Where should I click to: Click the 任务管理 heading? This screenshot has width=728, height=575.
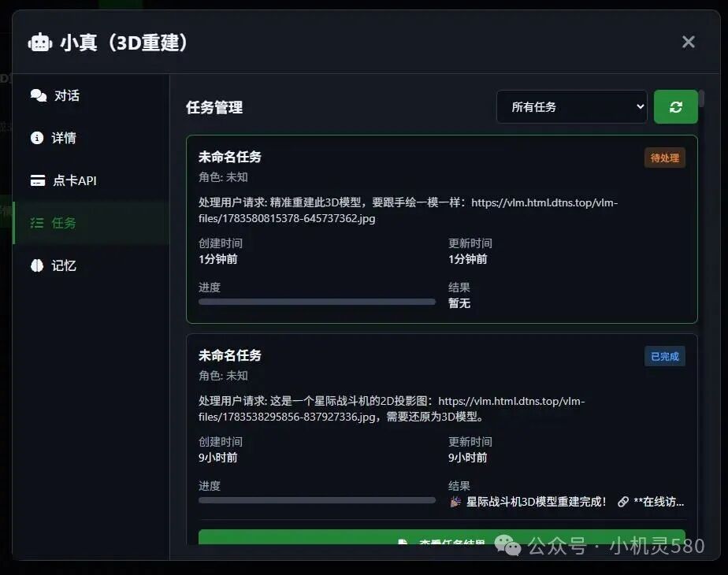214,108
